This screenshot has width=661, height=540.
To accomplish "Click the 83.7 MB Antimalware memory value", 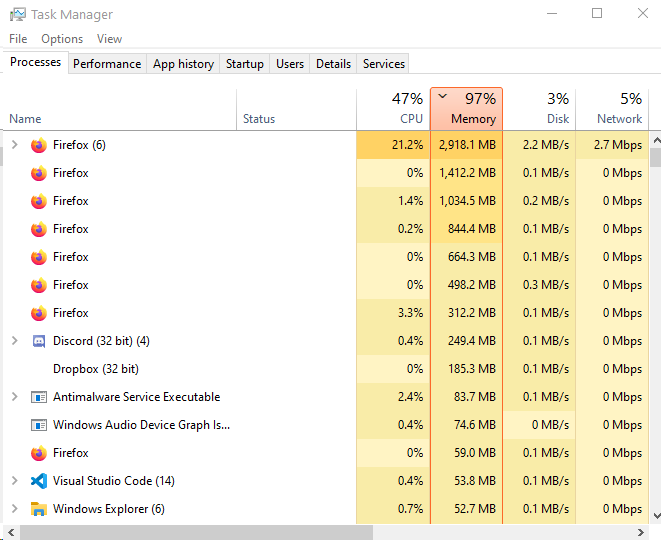I will [x=475, y=397].
